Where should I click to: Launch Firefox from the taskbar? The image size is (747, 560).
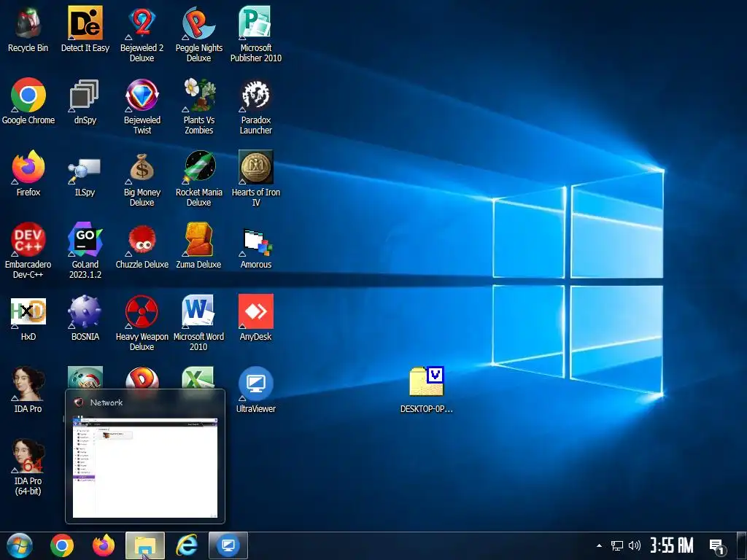(104, 545)
